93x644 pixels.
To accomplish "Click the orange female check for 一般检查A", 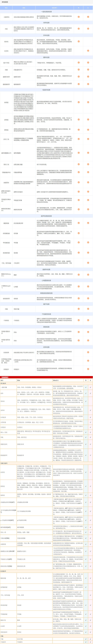I will coord(88,17).
